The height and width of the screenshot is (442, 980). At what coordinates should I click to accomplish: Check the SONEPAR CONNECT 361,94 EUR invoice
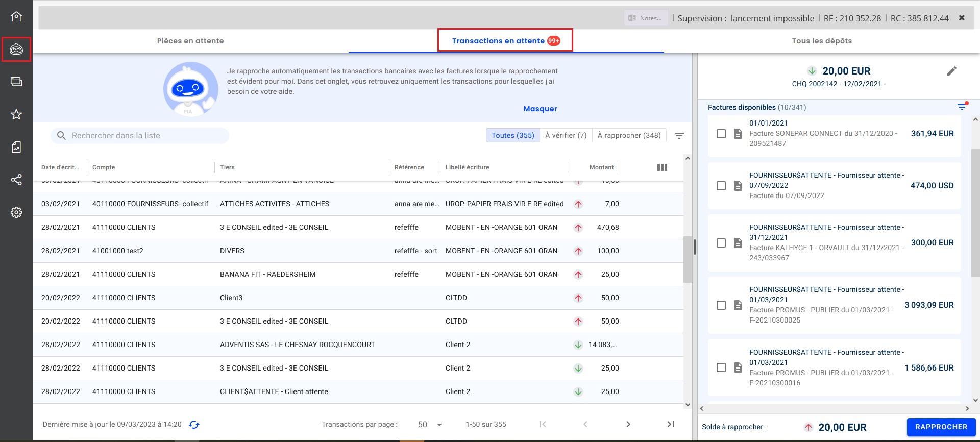click(x=721, y=134)
